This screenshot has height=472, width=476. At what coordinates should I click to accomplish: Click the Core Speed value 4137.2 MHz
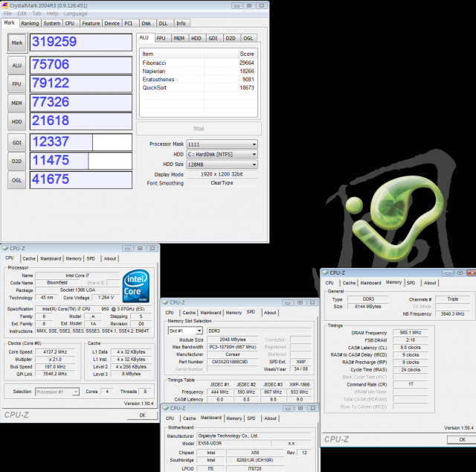pos(55,352)
